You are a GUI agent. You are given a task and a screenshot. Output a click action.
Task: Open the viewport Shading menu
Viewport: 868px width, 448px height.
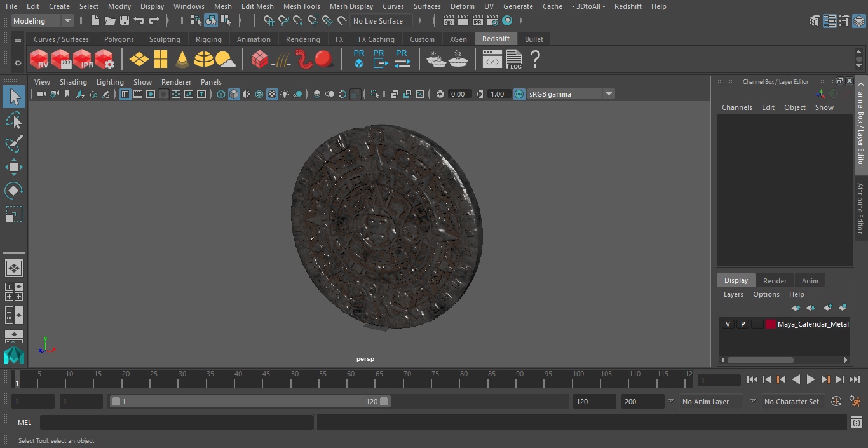pos(73,82)
